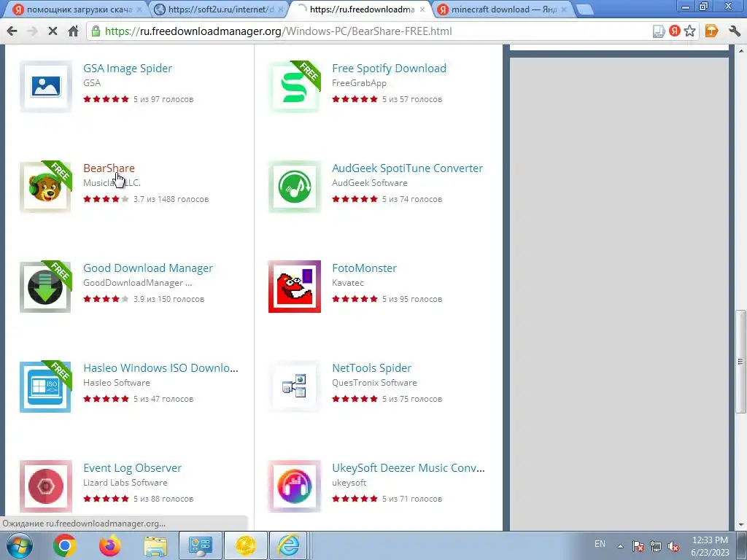
Task: Open the AudGeek SpotiTune Converter link
Action: 407,168
